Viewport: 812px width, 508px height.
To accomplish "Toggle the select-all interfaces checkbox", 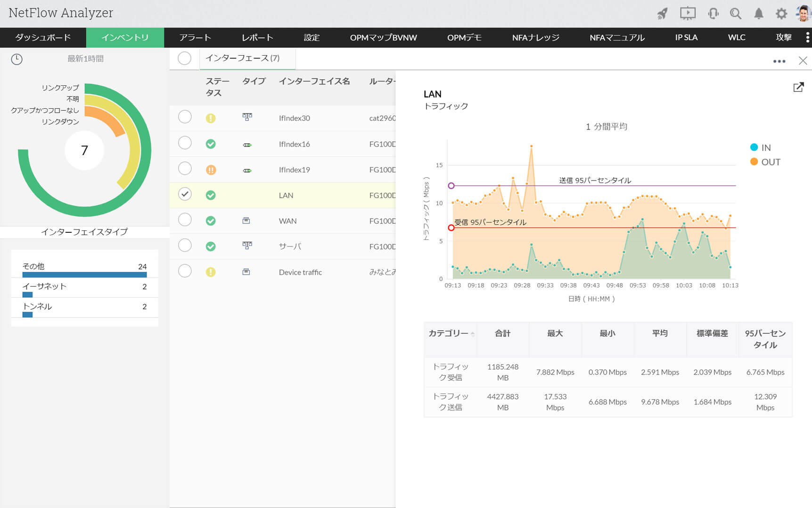I will click(x=185, y=58).
